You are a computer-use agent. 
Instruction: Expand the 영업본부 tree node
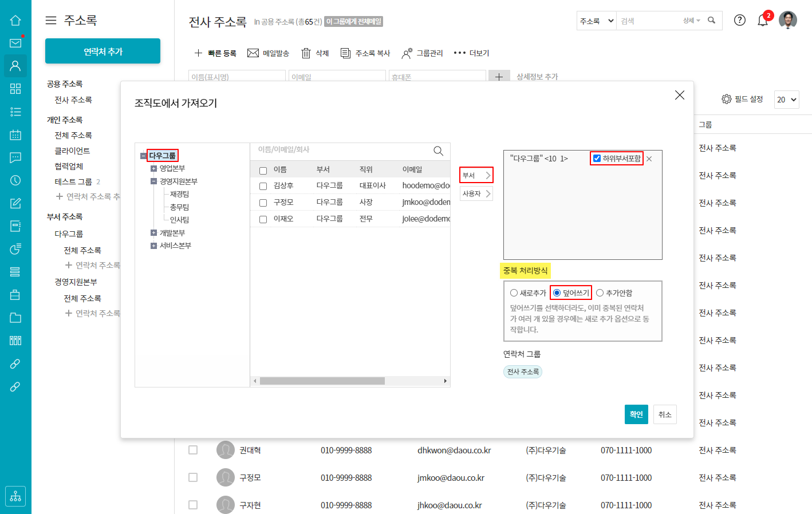pyautogui.click(x=153, y=168)
